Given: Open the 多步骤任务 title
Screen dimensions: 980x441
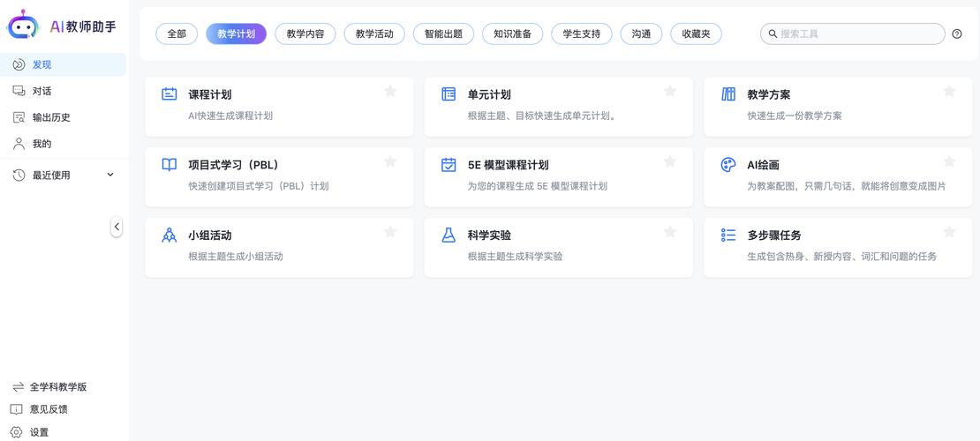Looking at the screenshot, I should (x=774, y=236).
